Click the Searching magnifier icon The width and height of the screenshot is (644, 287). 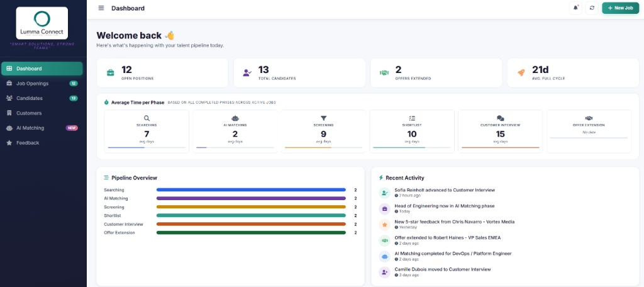pos(147,118)
